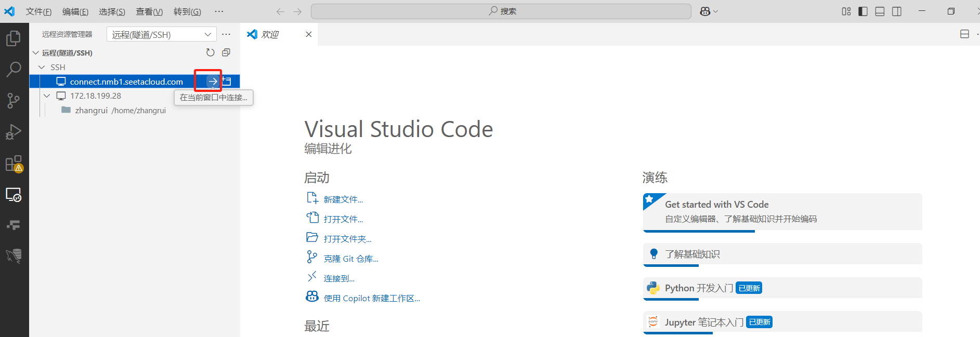
Task: Open the SQL database view in activity bar
Action: pos(14,255)
